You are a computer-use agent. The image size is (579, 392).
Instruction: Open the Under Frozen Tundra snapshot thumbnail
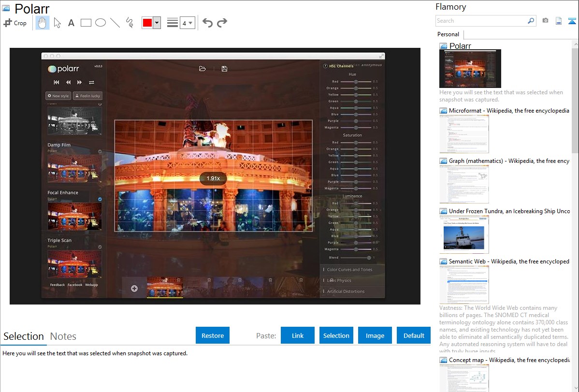point(464,234)
